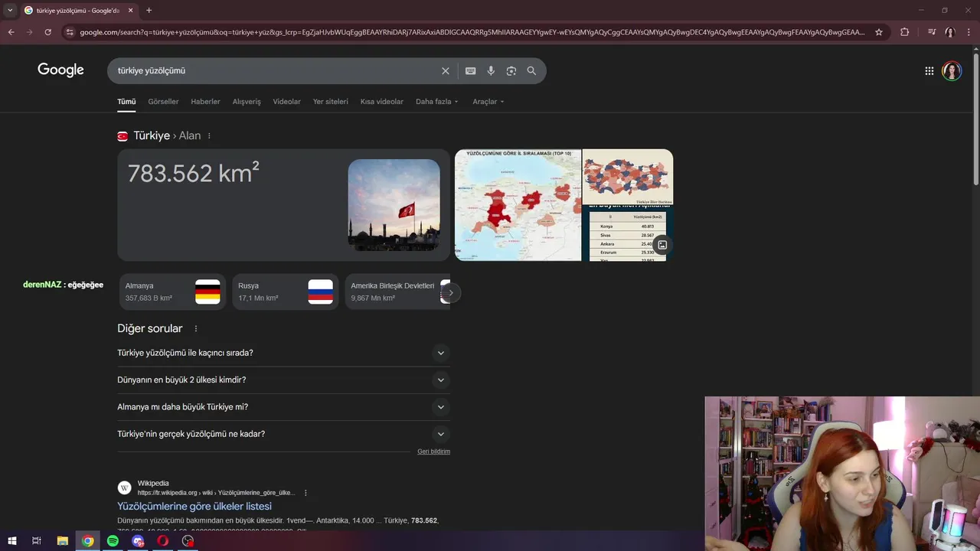Screen dimensions: 980x551
Task: Expand "Türkiye yüzölçümü ile kaçıncı sırada?"
Action: [283, 353]
